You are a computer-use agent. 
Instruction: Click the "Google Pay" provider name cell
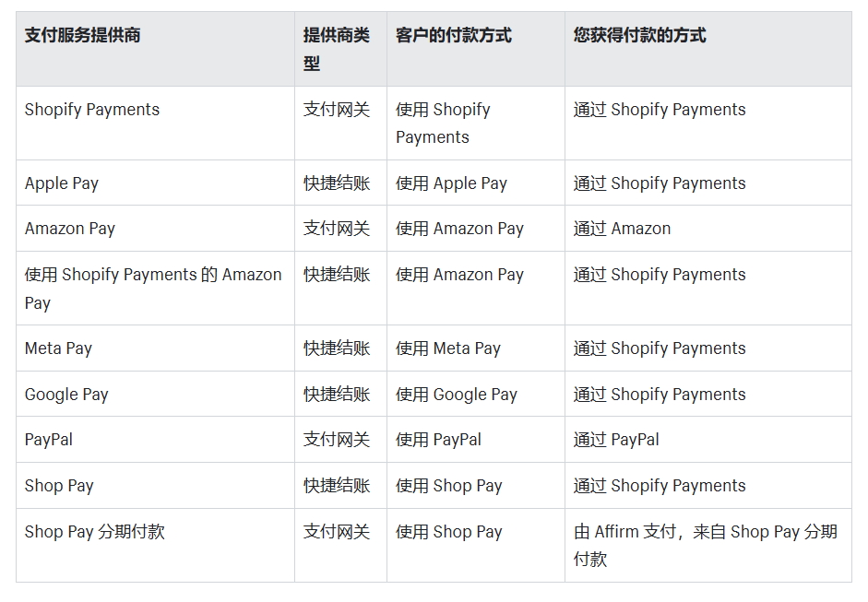(x=66, y=395)
